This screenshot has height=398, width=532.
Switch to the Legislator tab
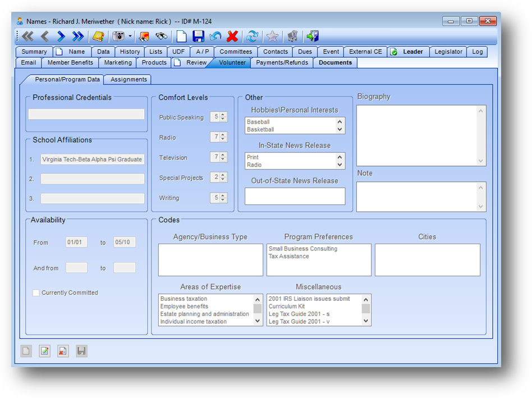[448, 52]
